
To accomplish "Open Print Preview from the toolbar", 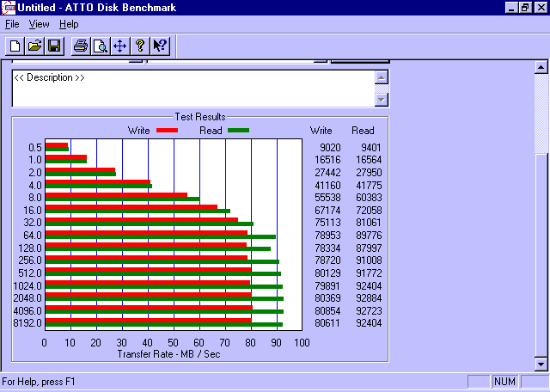I will (100, 46).
